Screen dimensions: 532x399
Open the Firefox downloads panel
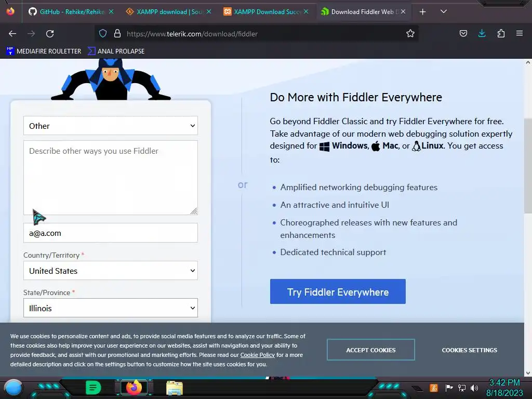point(482,34)
